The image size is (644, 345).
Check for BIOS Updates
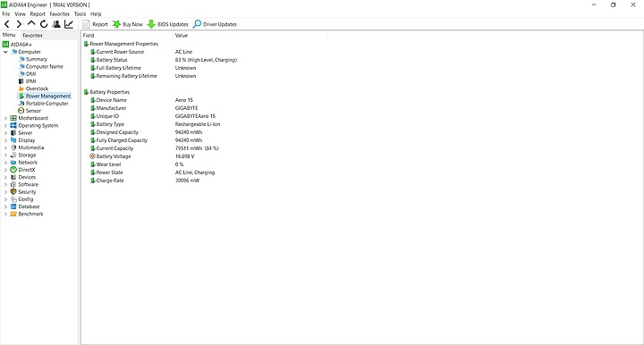[167, 24]
